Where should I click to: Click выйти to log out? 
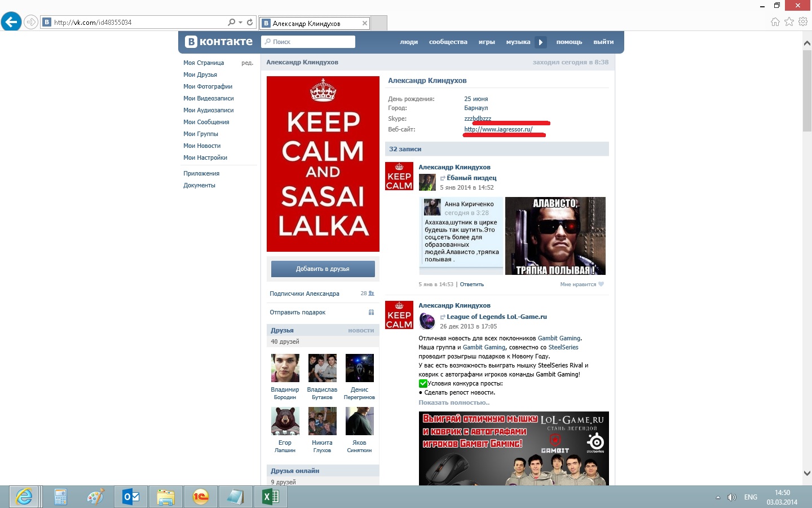pos(603,42)
